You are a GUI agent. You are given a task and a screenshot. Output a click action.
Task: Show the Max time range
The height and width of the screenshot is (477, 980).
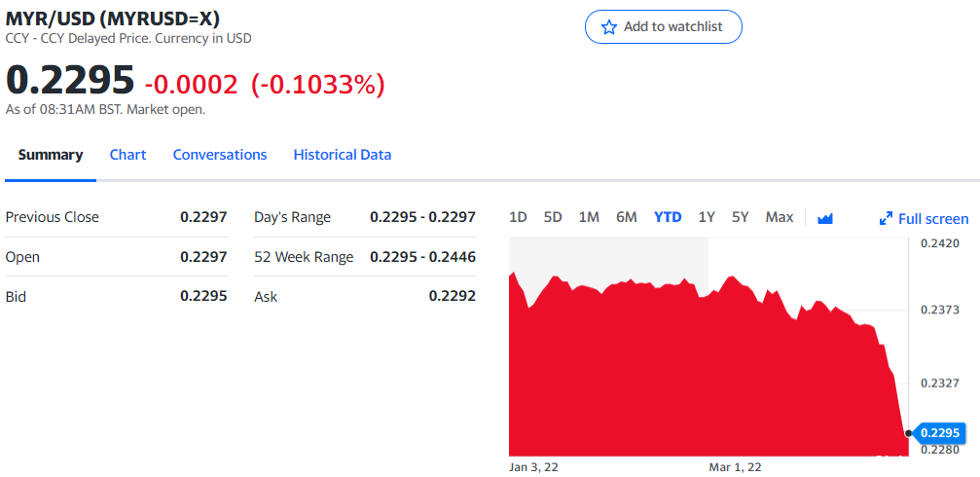pos(780,217)
